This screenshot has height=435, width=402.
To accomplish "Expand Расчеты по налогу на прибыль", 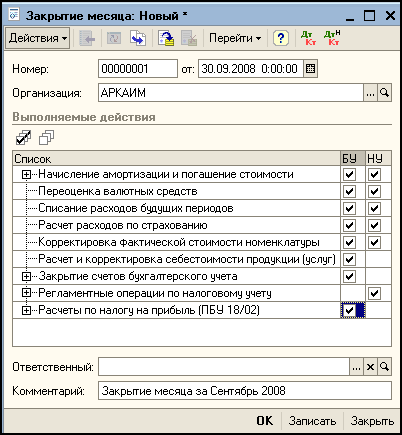I will pyautogui.click(x=26, y=310).
